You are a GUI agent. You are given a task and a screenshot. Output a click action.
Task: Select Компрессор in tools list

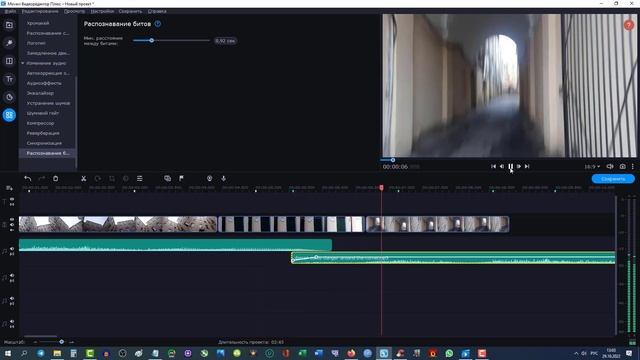pos(40,123)
